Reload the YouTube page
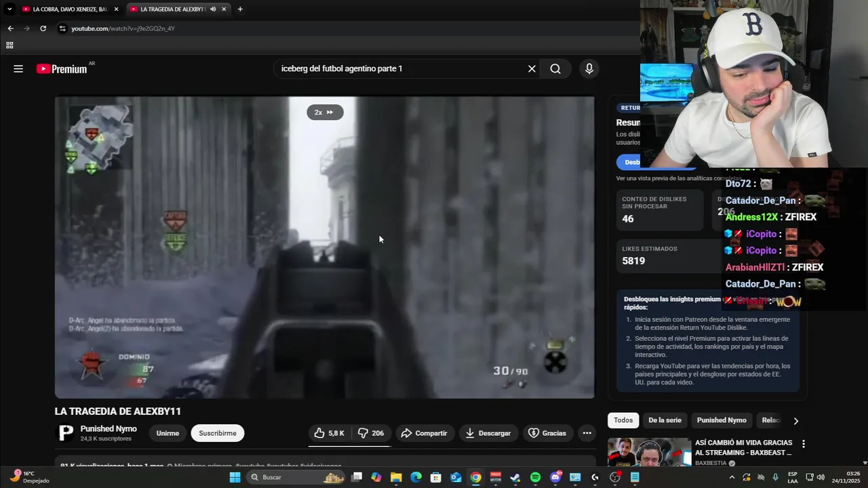868x488 pixels. 43,28
